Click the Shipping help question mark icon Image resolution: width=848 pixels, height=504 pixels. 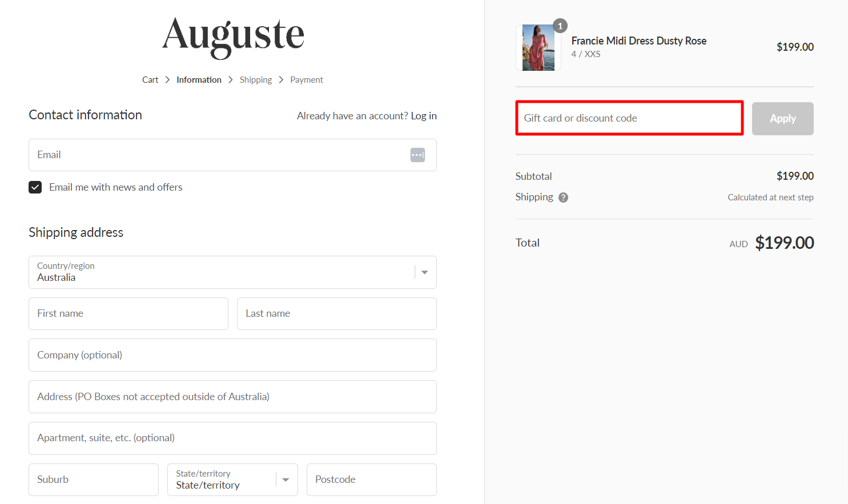pos(563,197)
